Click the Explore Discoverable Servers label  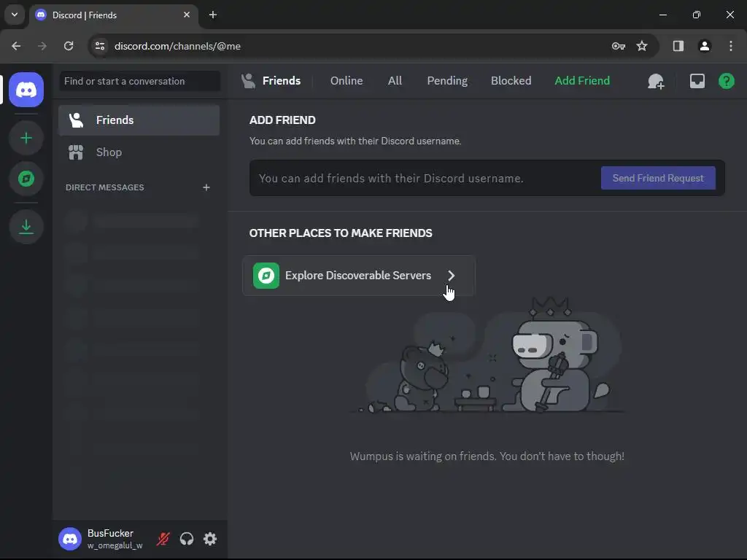(357, 276)
